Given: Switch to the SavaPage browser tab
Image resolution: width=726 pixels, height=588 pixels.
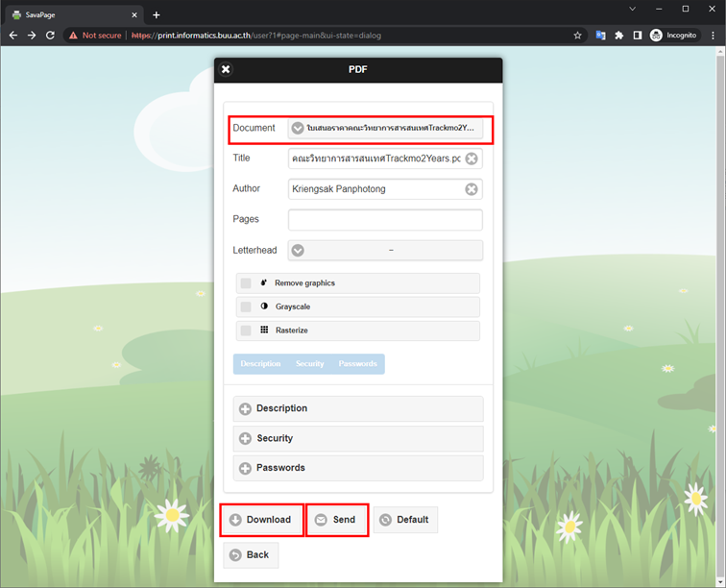Looking at the screenshot, I should [x=67, y=15].
